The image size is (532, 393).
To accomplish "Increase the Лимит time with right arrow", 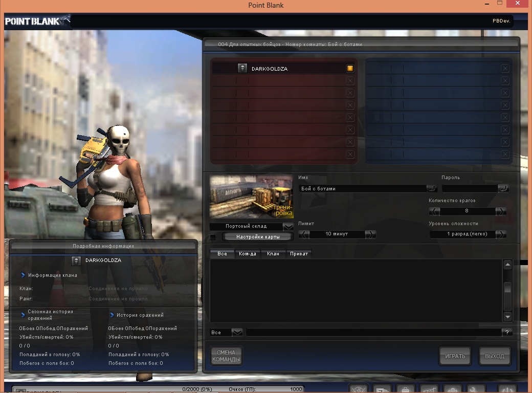I will pyautogui.click(x=370, y=234).
